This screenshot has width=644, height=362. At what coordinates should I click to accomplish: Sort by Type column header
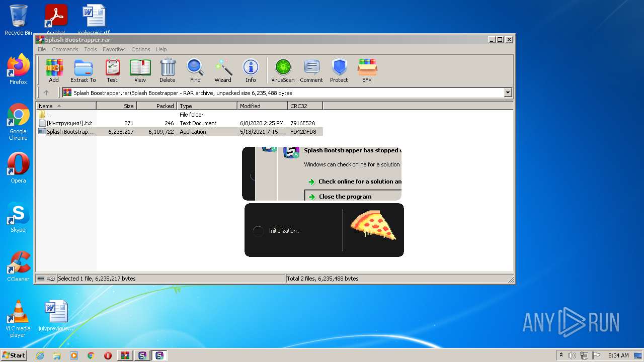[207, 106]
